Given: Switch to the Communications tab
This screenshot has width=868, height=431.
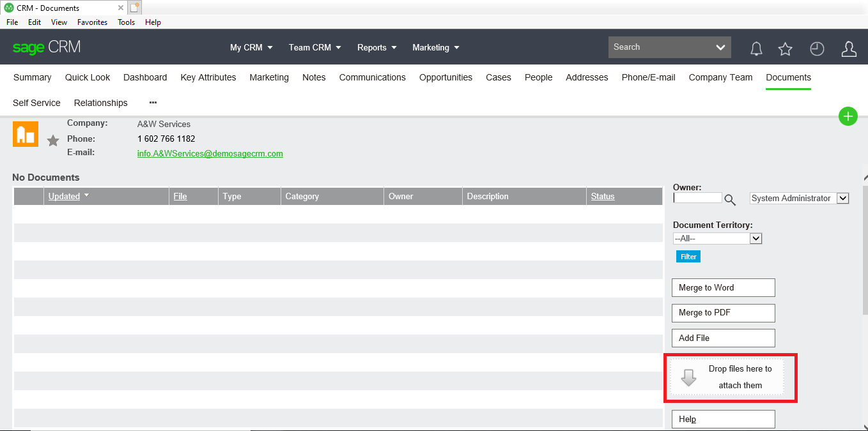Looking at the screenshot, I should [x=373, y=77].
